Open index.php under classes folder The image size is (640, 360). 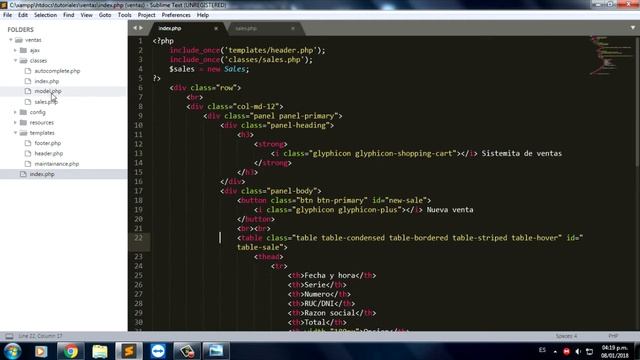coord(47,81)
